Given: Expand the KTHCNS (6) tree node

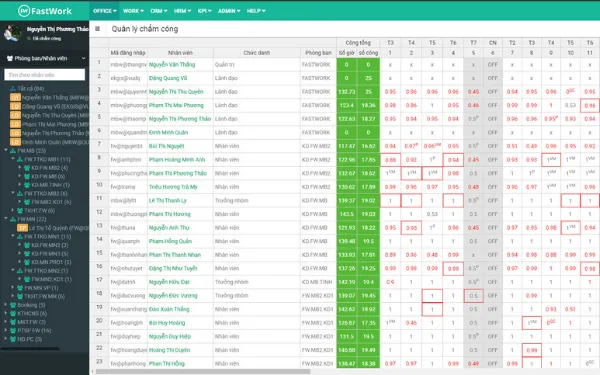Looking at the screenshot, I should pos(6,313).
